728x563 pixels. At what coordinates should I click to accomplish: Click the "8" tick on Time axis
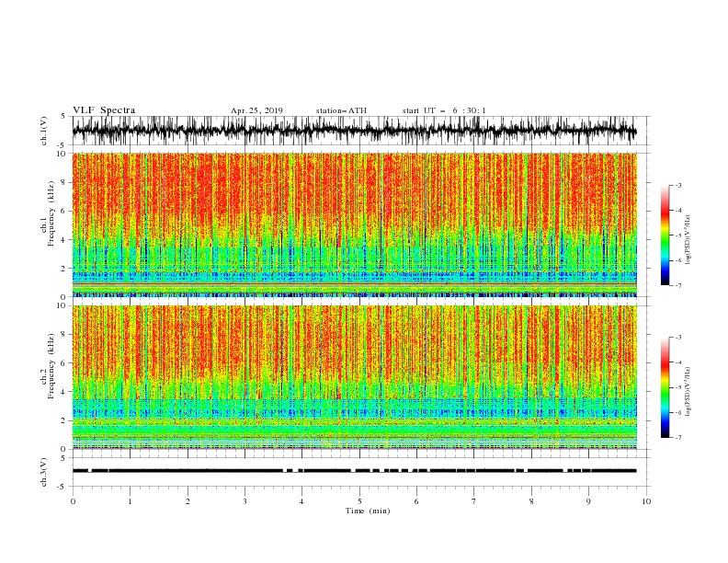531,501
